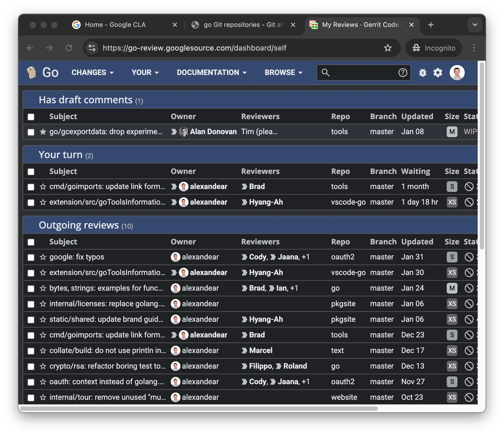The height and width of the screenshot is (435, 504).
Task: Click the search help question mark icon
Action: [x=403, y=73]
